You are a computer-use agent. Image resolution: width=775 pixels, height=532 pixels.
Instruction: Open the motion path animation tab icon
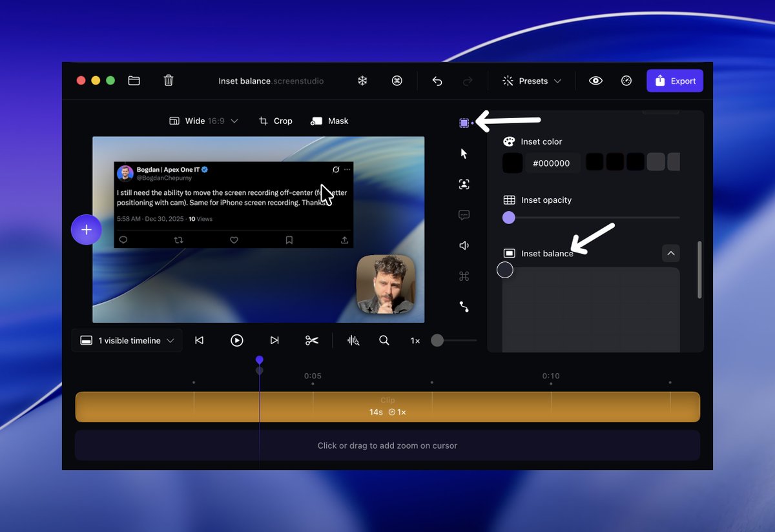(464, 307)
